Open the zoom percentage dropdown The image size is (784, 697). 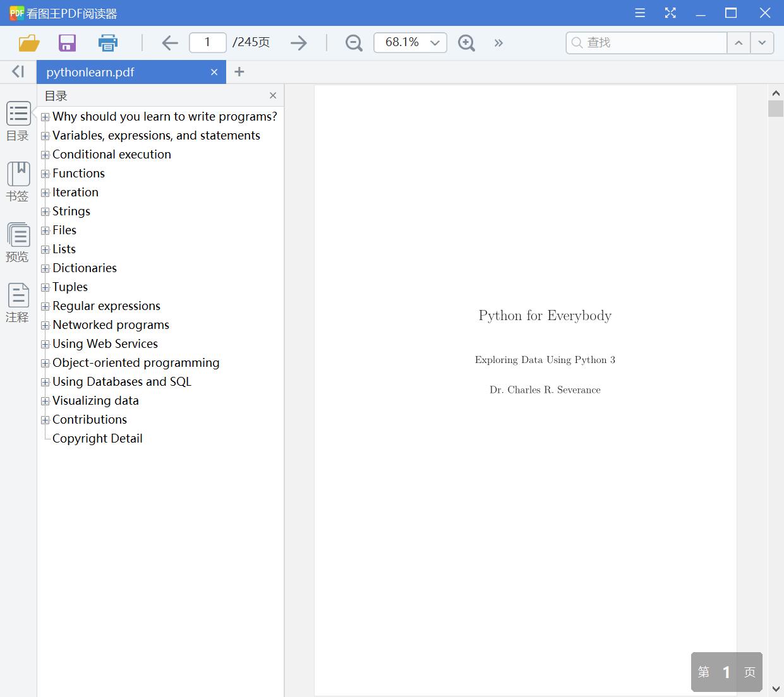click(x=435, y=43)
